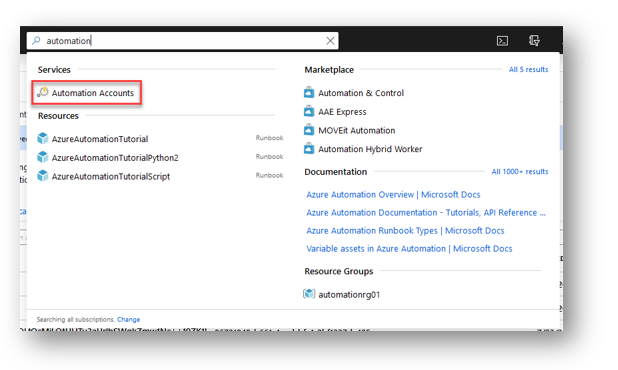
Task: View All 1000+ results for Documentation
Action: pos(519,171)
